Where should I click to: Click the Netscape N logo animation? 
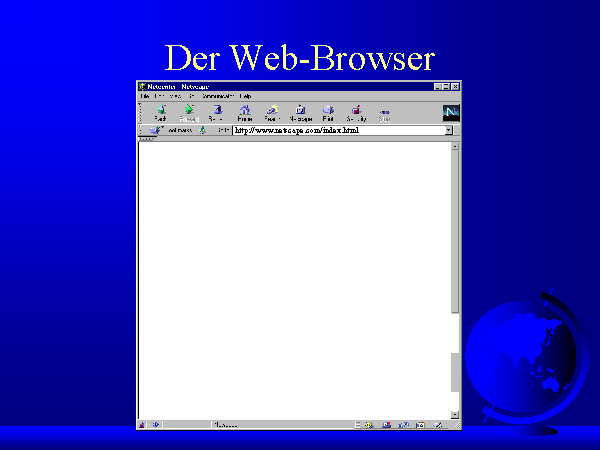click(451, 112)
